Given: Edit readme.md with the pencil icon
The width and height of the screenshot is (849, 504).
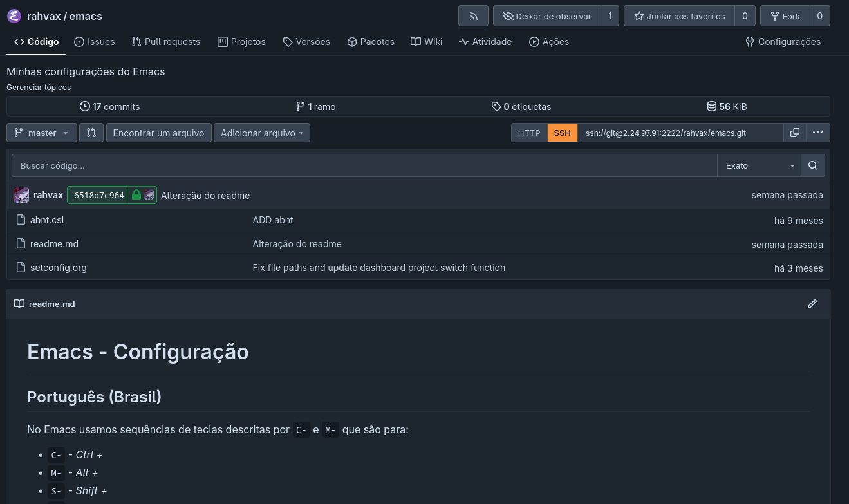Looking at the screenshot, I should (812, 304).
